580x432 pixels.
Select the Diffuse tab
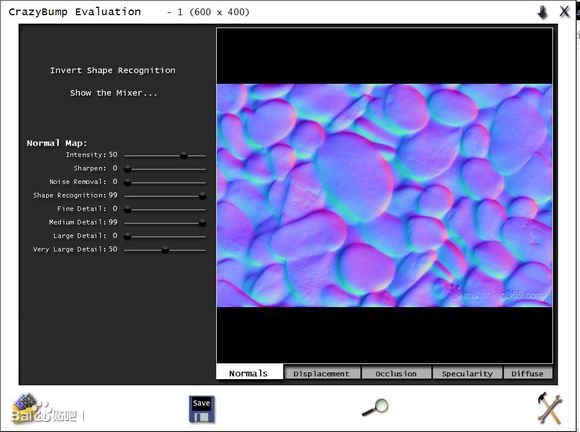pos(528,373)
